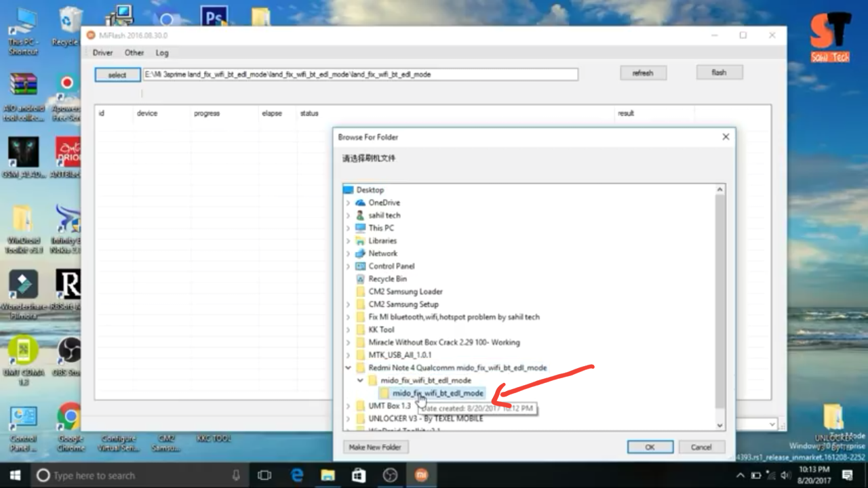Click scroll-down arrow of folder tree
868x488 pixels.
tap(719, 425)
